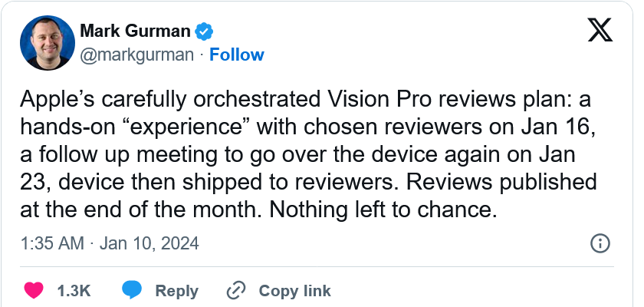The width and height of the screenshot is (644, 307).
Task: Click the text 'Nothing left to chance.'
Action: (x=383, y=210)
